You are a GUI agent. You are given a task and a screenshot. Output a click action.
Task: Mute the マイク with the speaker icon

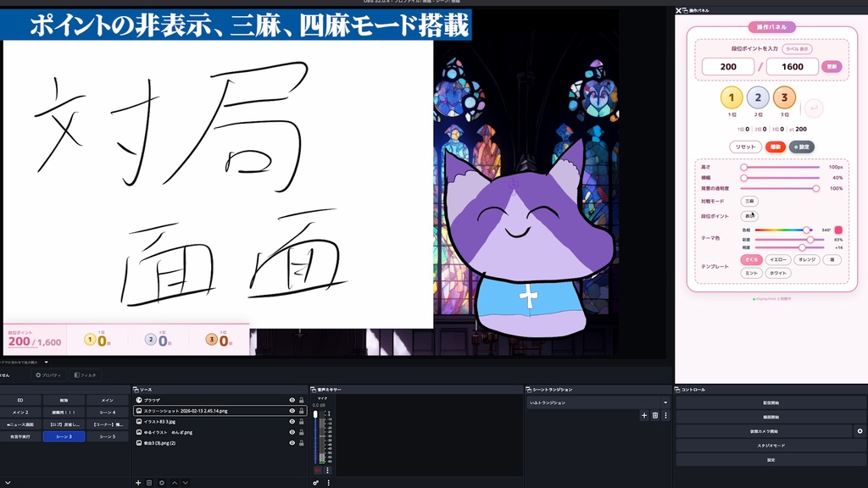pos(318,470)
